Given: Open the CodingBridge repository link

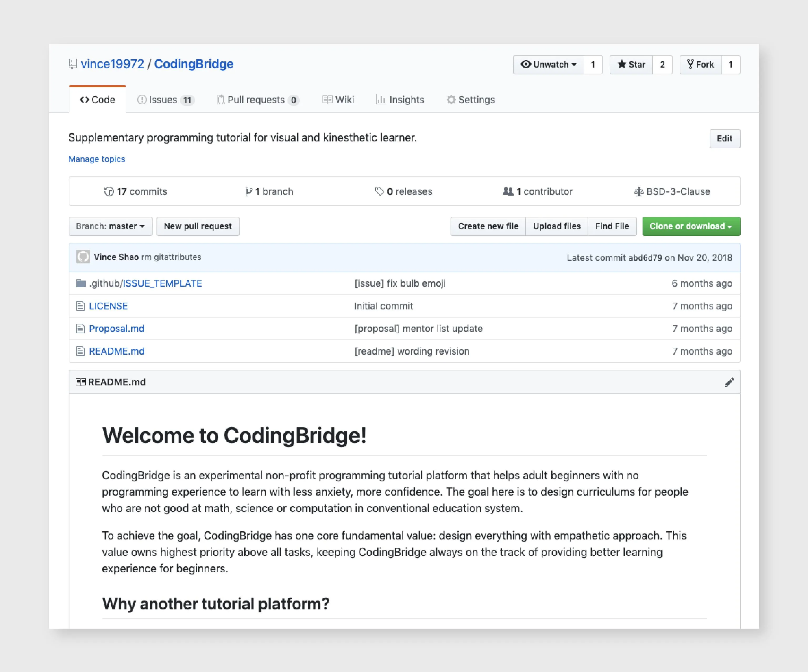Looking at the screenshot, I should pyautogui.click(x=194, y=64).
